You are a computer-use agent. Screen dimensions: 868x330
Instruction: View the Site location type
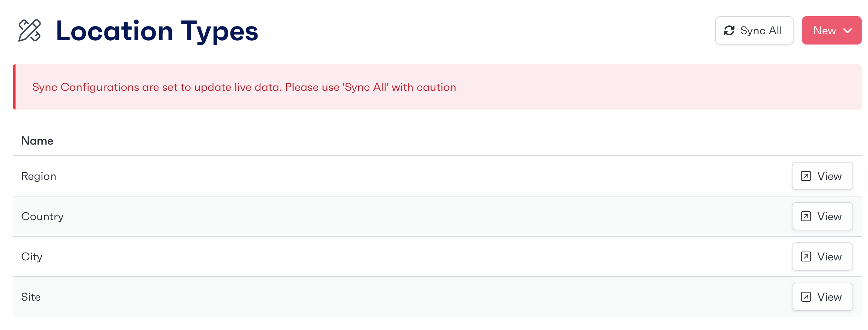[822, 297]
